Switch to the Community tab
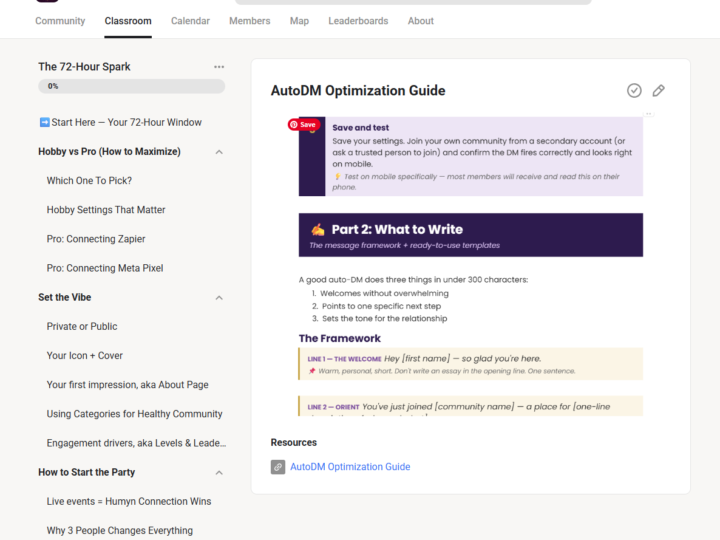This screenshot has height=540, width=720. click(60, 21)
